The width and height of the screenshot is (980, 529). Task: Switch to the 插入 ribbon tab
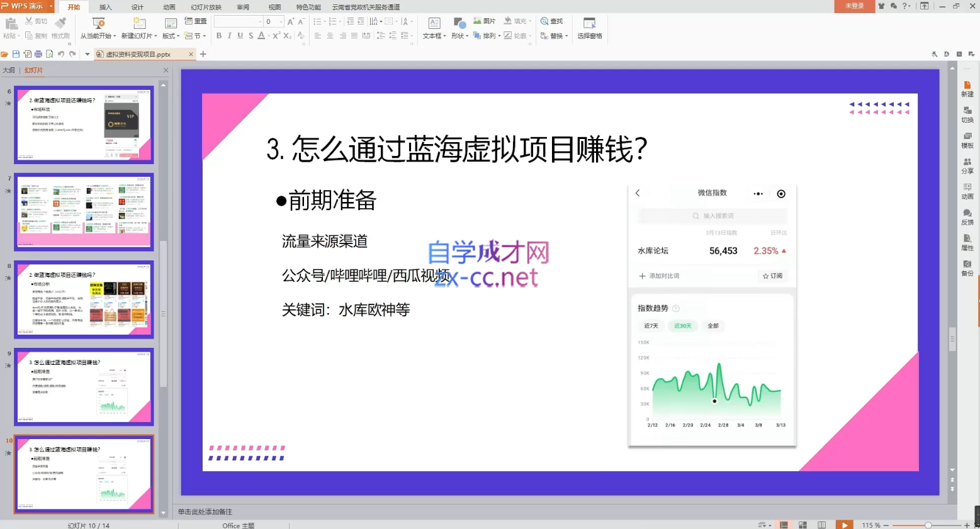click(x=105, y=7)
